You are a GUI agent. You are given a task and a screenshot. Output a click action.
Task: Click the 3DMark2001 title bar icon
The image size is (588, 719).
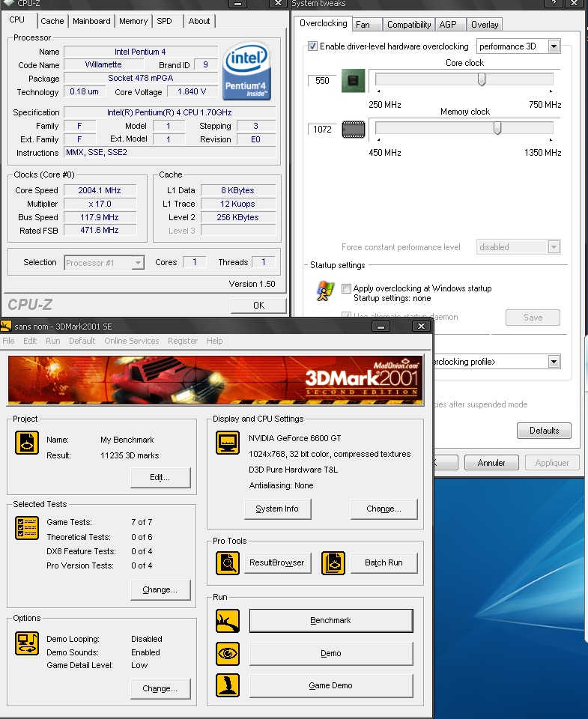point(6,326)
